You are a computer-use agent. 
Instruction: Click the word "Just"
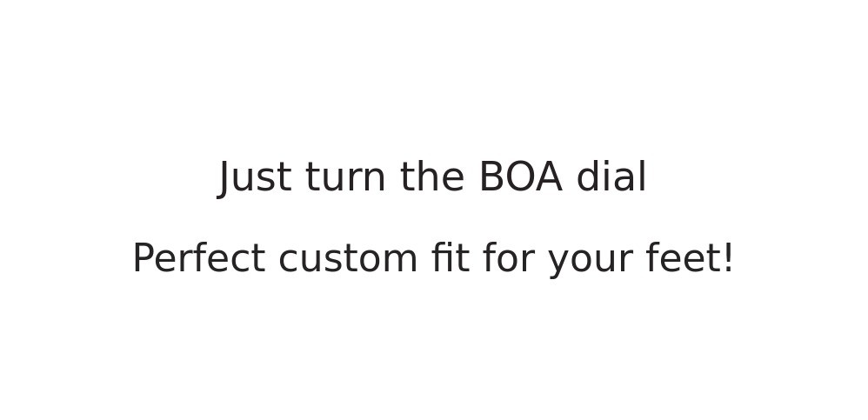point(255,178)
